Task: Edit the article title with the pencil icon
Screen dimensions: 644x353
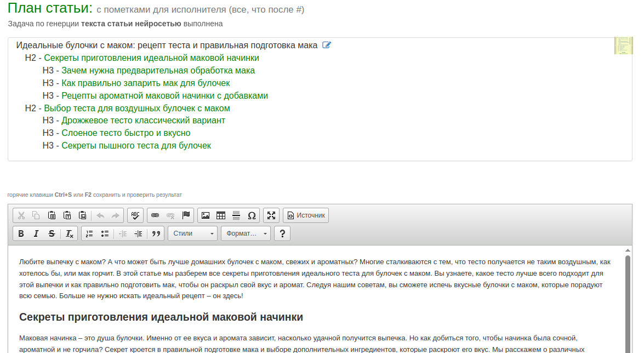Action: pos(327,45)
